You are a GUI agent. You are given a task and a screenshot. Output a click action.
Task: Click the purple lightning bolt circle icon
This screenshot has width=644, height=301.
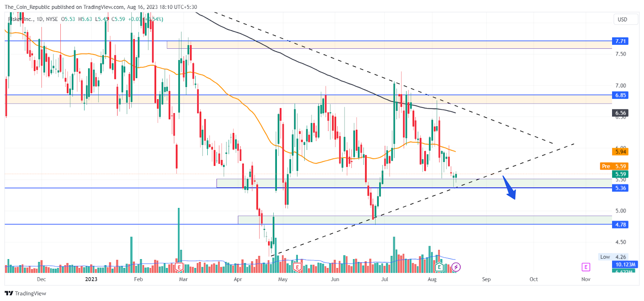pyautogui.click(x=456, y=267)
